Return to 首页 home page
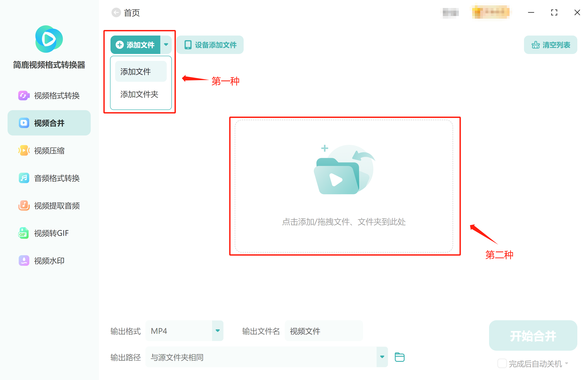588x380 pixels. coord(132,13)
